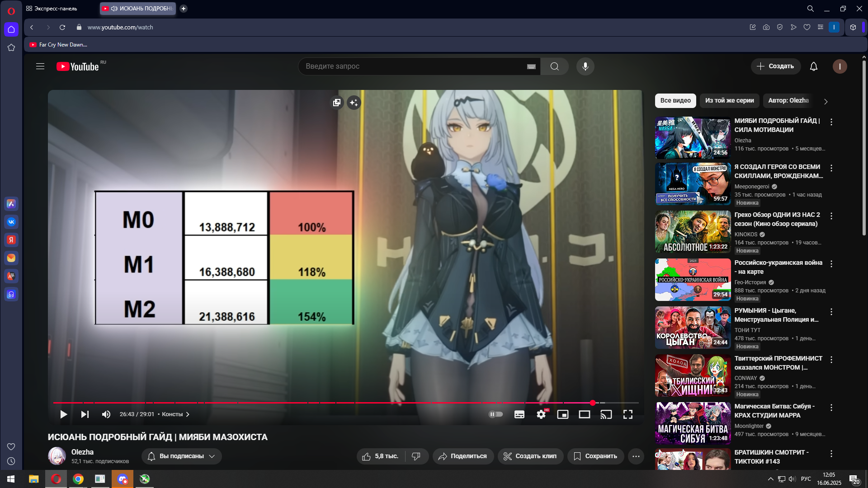Open Магическая Битва: Сибуя video title
868x488 pixels.
774,411
